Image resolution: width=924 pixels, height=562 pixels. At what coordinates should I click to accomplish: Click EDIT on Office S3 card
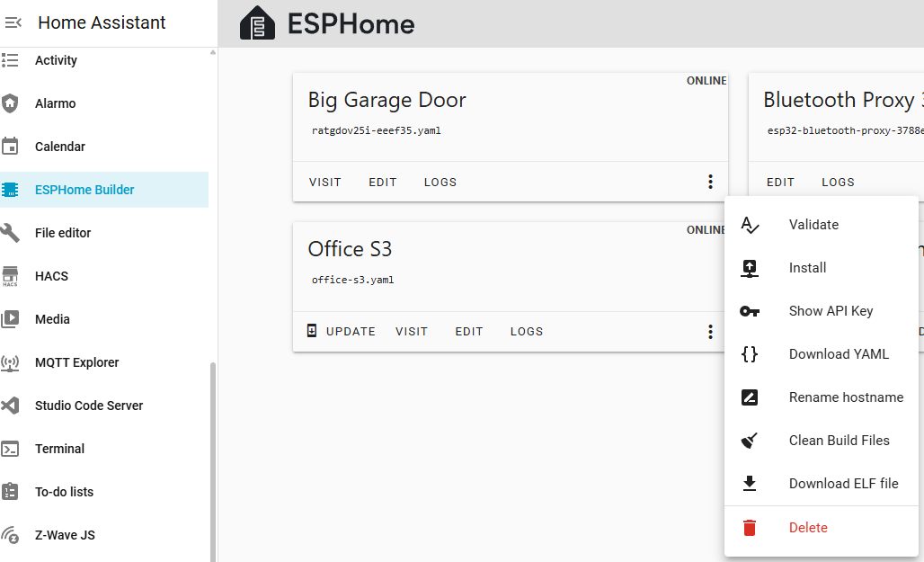469,332
